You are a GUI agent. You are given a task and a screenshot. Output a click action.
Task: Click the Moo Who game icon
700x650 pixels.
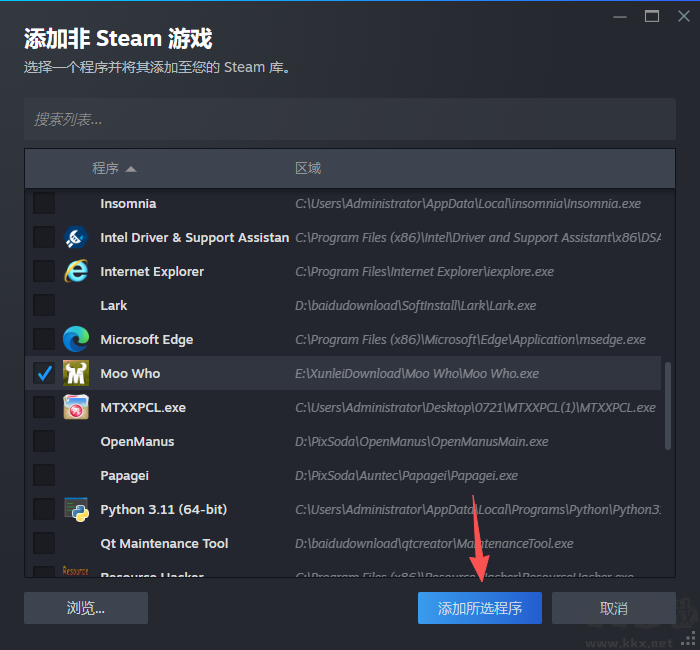click(76, 373)
